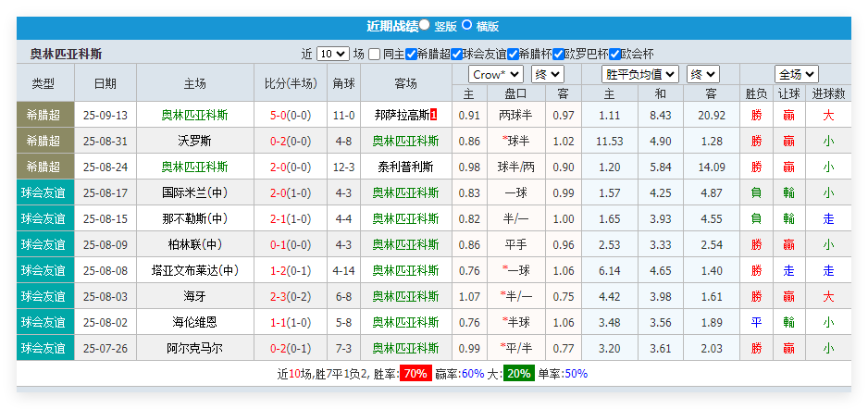Expand the 胜平负均值 dropdown
The image size is (868, 409).
tap(640, 74)
